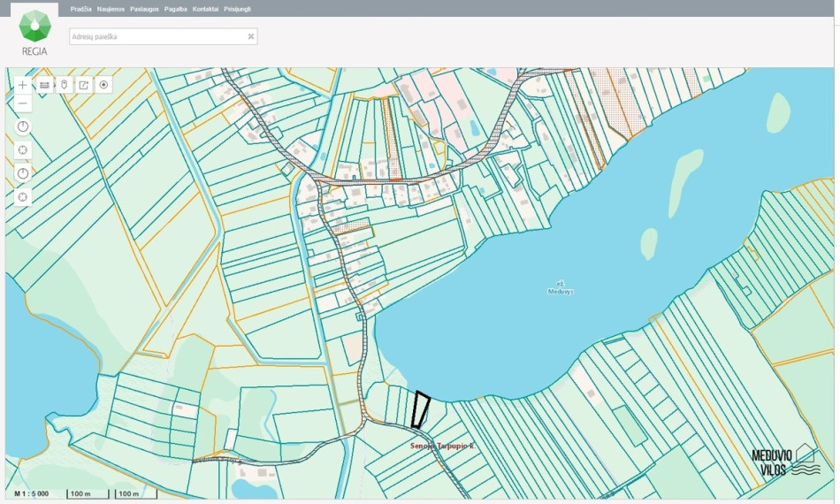Viewport: 840px width, 504px height.
Task: Zoom out with the minus button
Action: [22, 103]
